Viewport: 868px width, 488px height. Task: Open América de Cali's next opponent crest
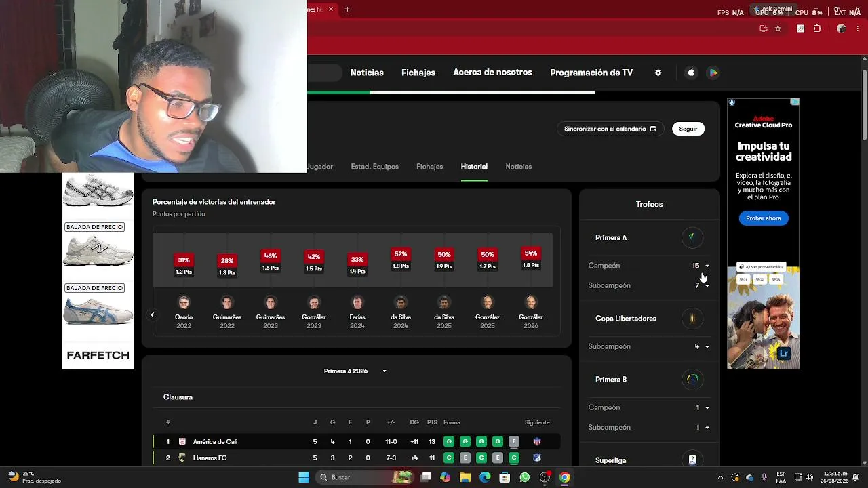(x=537, y=441)
